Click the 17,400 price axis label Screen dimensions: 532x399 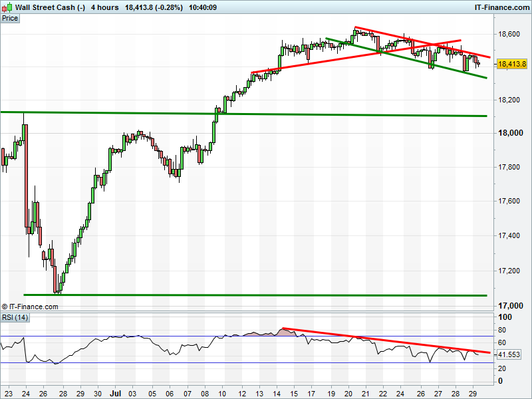point(509,235)
